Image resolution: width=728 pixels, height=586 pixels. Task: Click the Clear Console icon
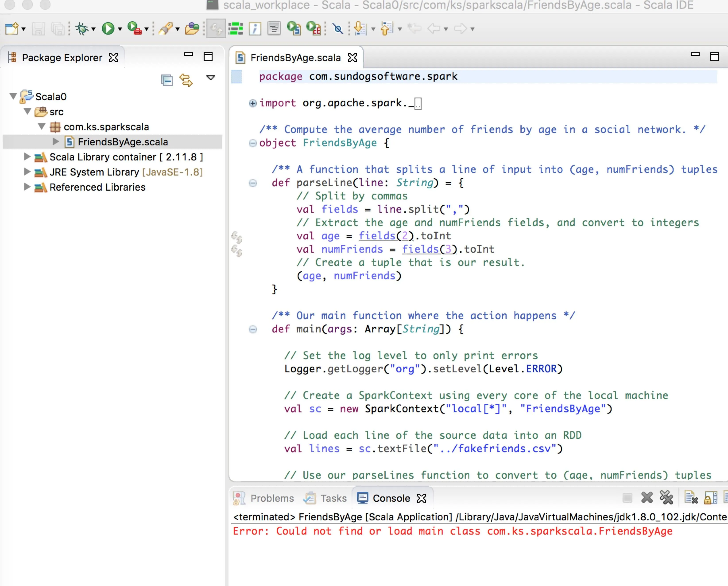pos(691,498)
